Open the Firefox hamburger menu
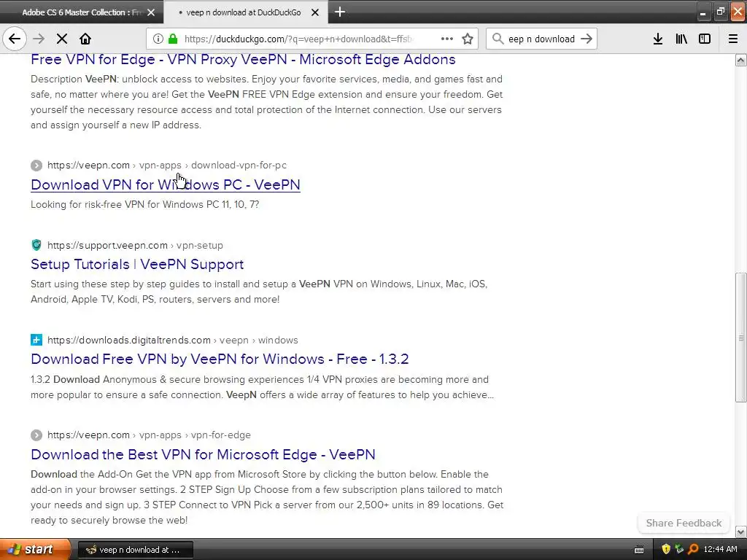The height and width of the screenshot is (560, 747). point(733,39)
